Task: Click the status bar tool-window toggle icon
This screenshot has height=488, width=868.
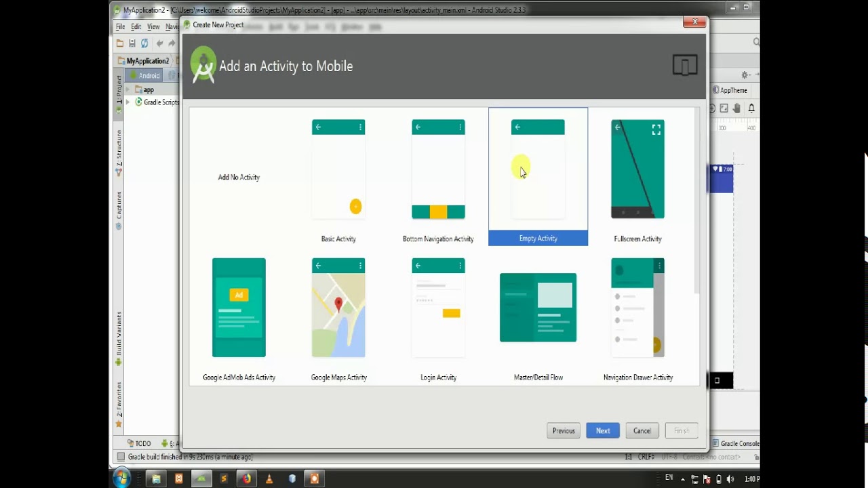Action: click(121, 457)
